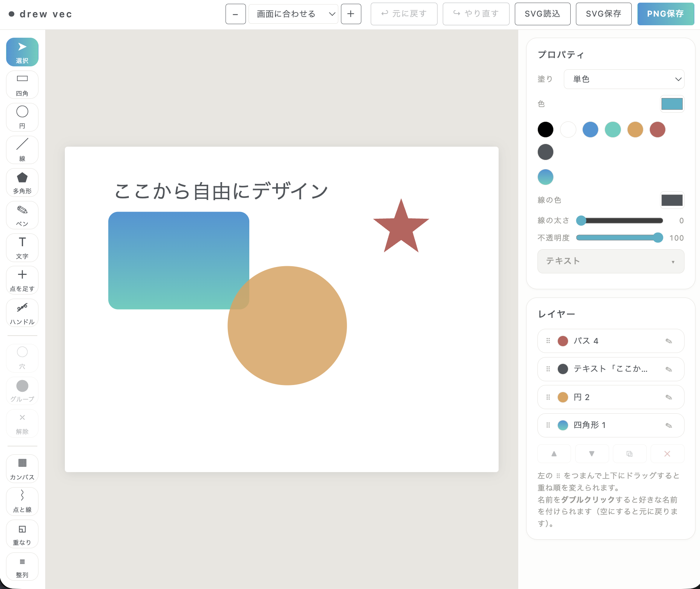Click the 穴 hole tool
700x589 pixels.
(22, 358)
